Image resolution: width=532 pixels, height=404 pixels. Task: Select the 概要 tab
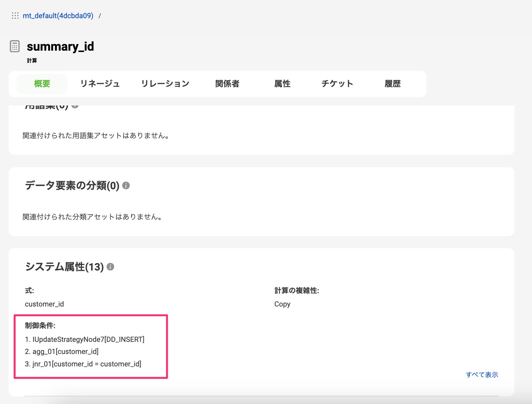tap(42, 84)
